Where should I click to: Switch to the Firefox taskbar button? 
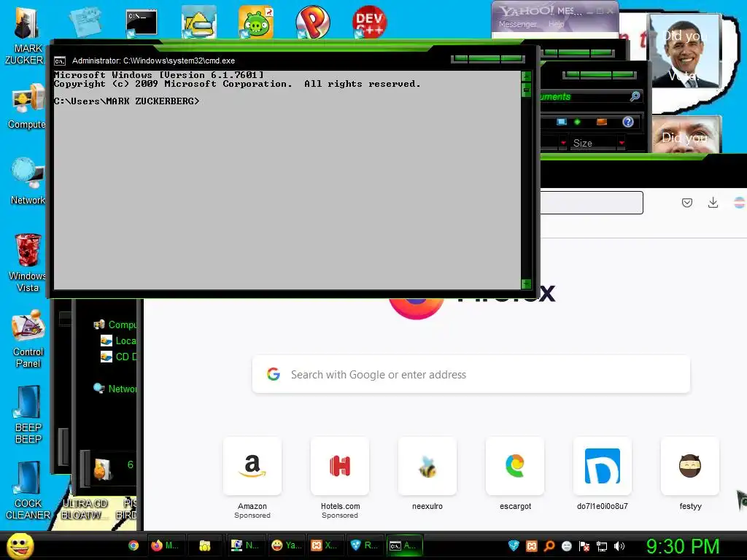(x=165, y=545)
